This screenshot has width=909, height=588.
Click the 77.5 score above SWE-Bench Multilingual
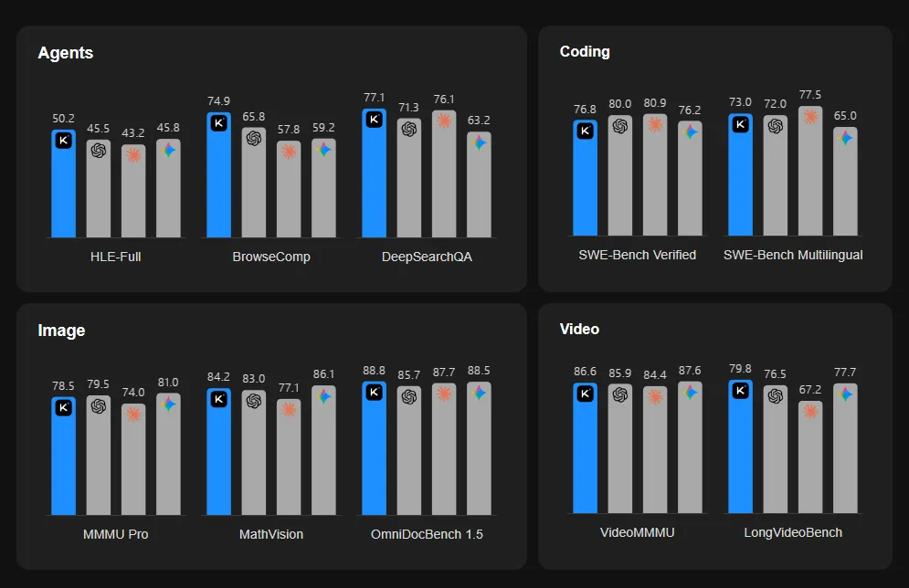pyautogui.click(x=809, y=94)
